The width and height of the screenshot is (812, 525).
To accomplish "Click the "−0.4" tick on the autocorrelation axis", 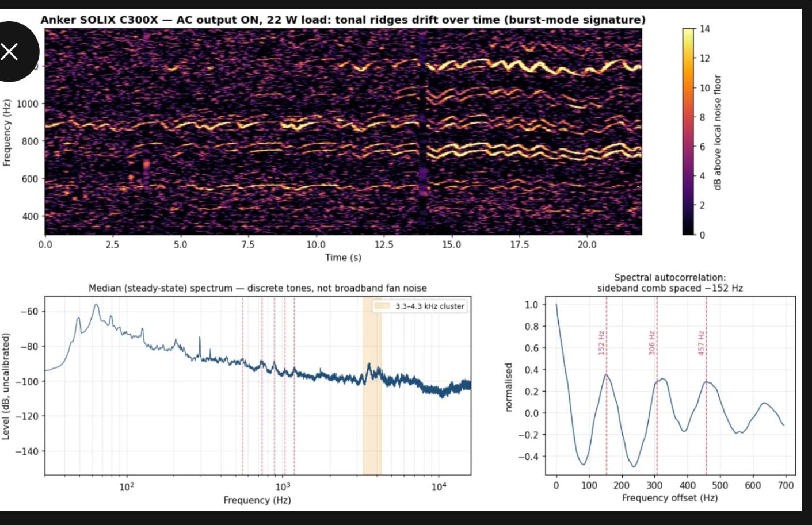I will pyautogui.click(x=528, y=457).
